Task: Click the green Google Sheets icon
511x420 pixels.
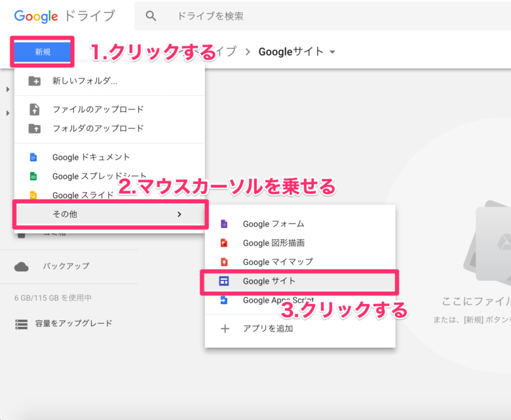Action: [33, 176]
